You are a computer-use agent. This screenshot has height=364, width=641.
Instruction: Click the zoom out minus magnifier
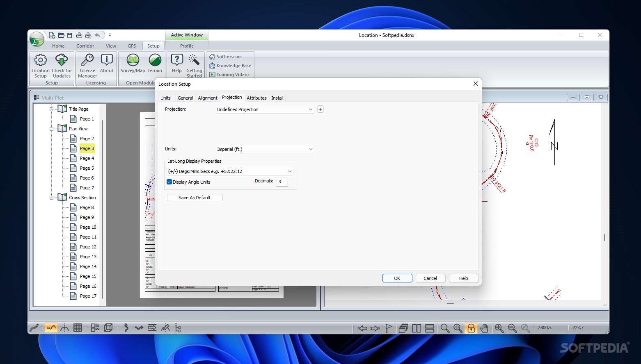pos(512,328)
